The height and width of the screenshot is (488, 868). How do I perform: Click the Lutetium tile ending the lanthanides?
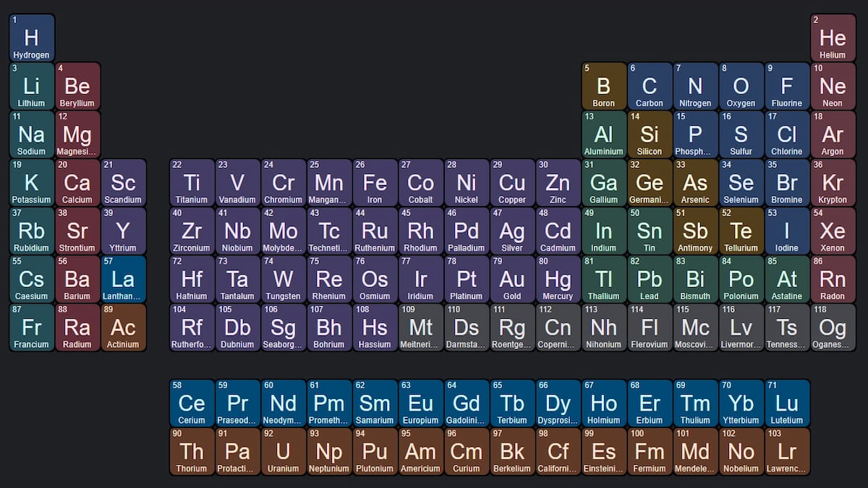[787, 403]
